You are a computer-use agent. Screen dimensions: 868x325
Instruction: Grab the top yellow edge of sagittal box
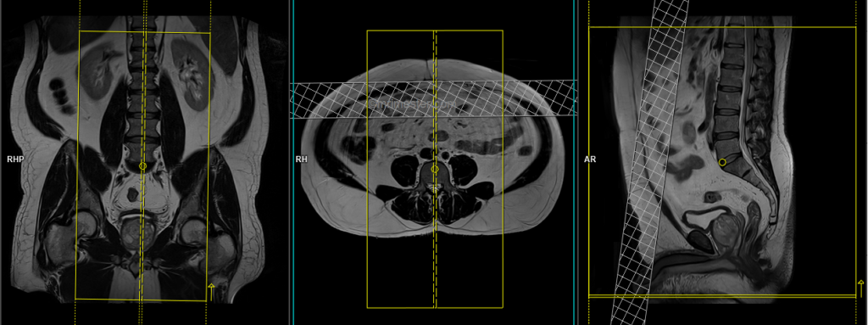tap(722, 26)
